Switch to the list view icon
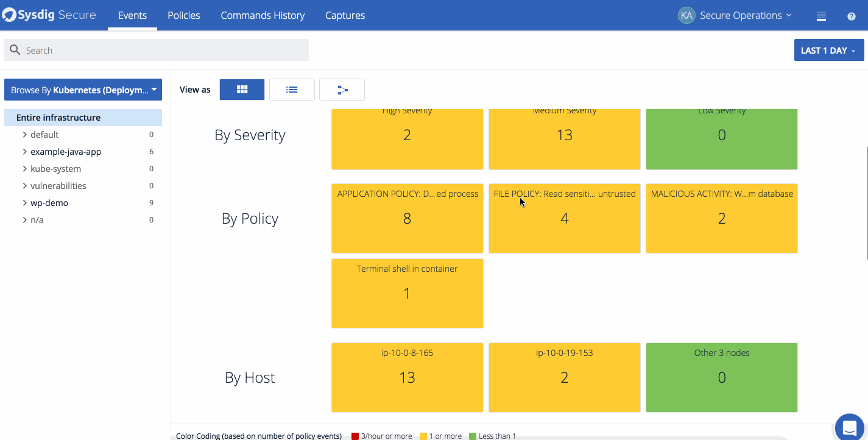This screenshot has height=440, width=868. tap(292, 89)
